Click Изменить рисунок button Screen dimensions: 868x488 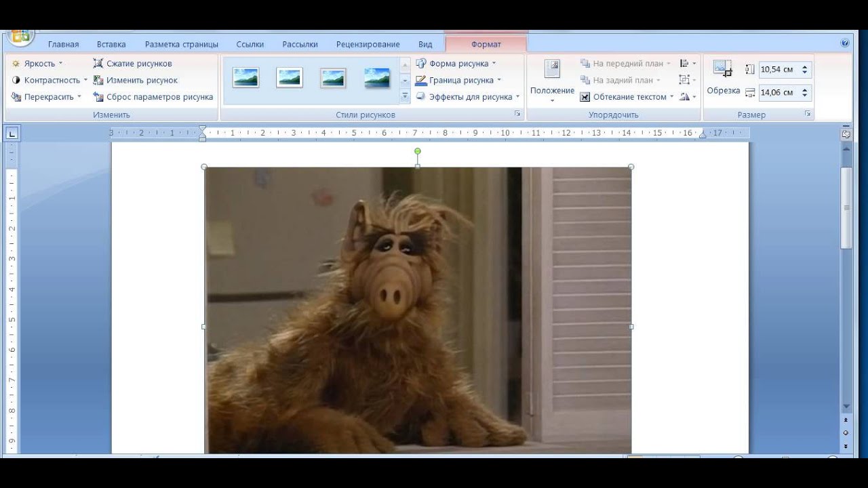136,80
